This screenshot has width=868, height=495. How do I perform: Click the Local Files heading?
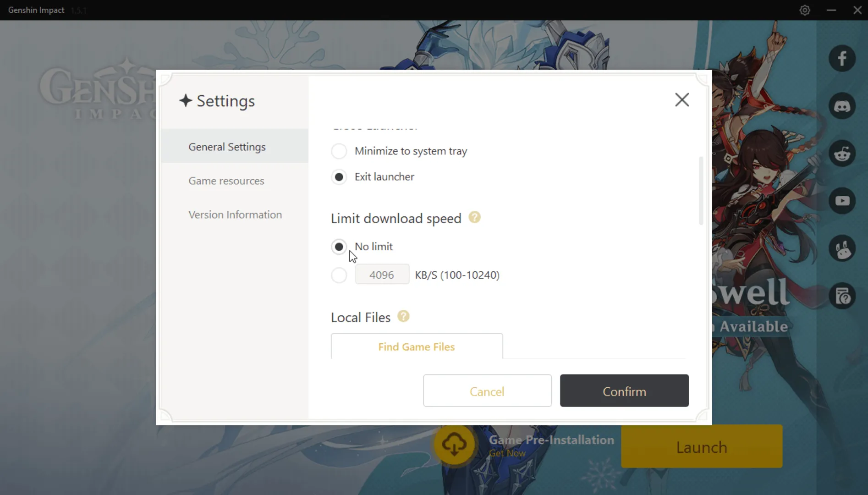[361, 317]
